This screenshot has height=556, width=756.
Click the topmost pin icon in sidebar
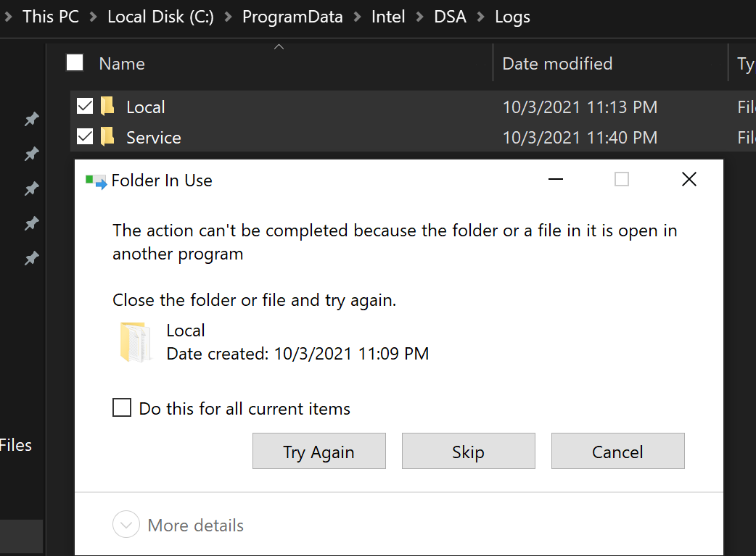pyautogui.click(x=32, y=119)
